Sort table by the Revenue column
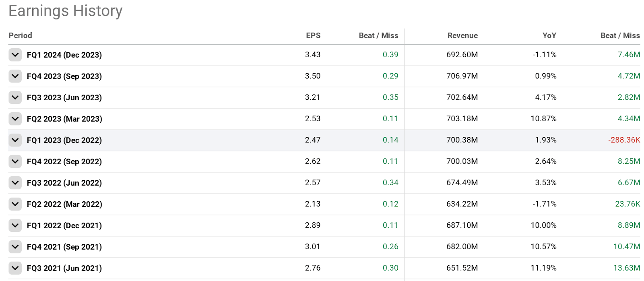The image size is (644, 281). [x=462, y=35]
